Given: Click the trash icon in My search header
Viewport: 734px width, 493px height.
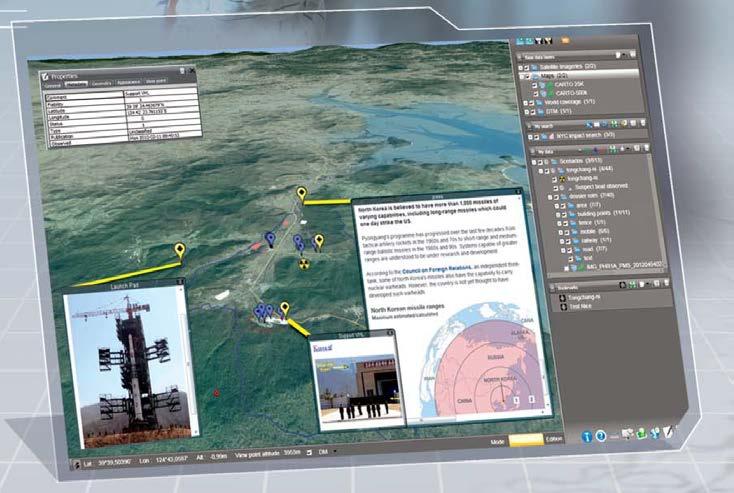Looking at the screenshot, I should 643,122.
